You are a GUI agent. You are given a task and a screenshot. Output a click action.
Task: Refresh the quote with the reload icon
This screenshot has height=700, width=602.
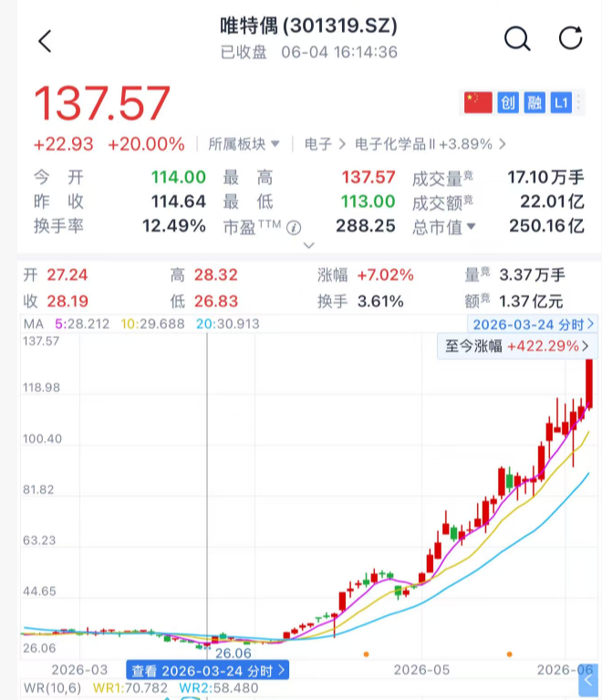pos(571,37)
